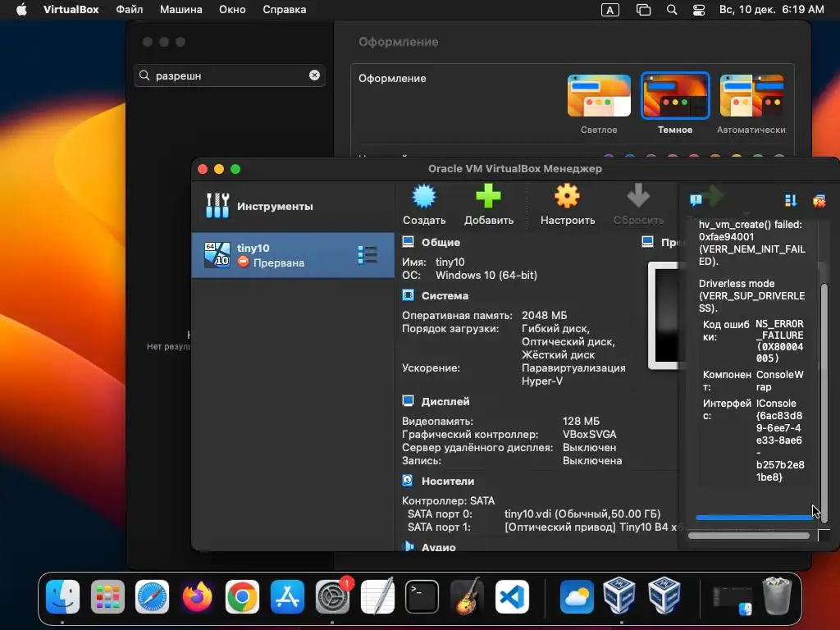Image resolution: width=840 pixels, height=630 pixels.
Task: Open the Машина menu
Action: click(181, 10)
